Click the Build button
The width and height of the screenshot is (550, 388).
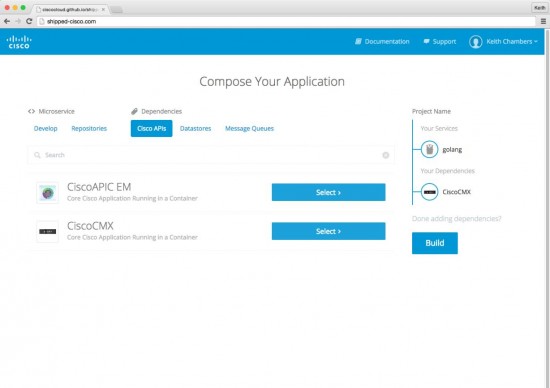pos(435,243)
